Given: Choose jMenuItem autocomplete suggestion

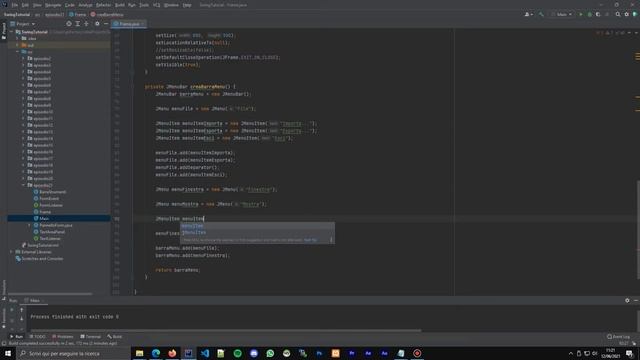Looking at the screenshot, I should click(x=258, y=232).
